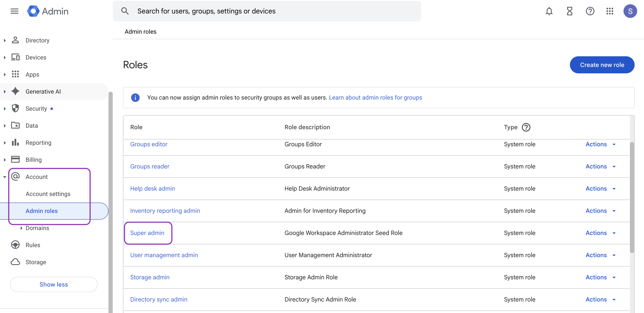Open Actions dropdown for Groups reader
The height and width of the screenshot is (313, 644).
(x=600, y=167)
